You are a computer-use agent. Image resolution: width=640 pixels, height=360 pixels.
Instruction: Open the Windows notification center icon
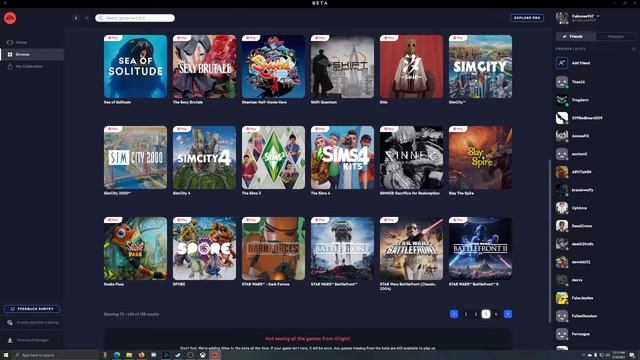pyautogui.click(x=632, y=355)
